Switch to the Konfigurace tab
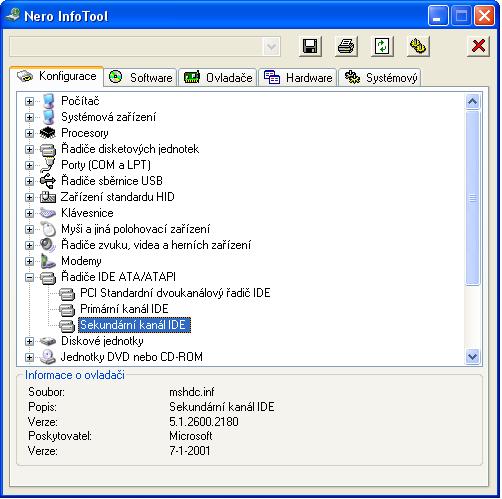This screenshot has height=499, width=502. 57,76
